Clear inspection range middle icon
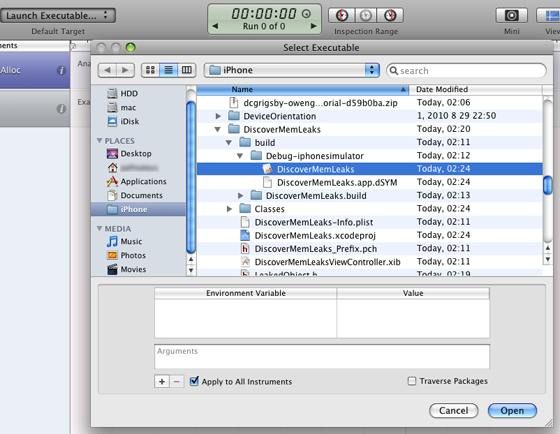560x434 pixels. click(x=365, y=15)
